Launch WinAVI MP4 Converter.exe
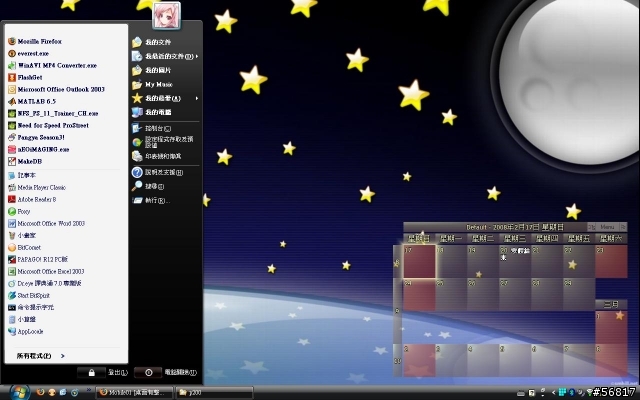Viewport: 640px width, 400px height. point(52,65)
